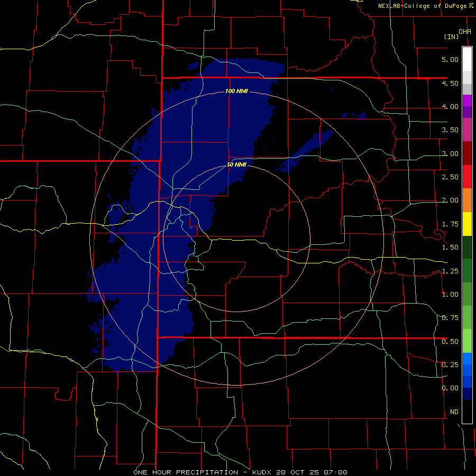Click the 100 NMI range ring label
Screen dimensions: 476x476
(x=236, y=91)
